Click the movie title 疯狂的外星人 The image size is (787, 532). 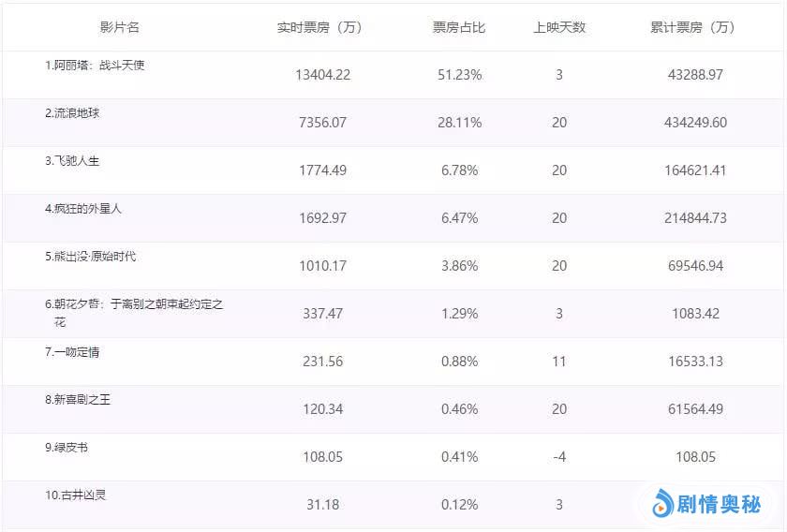pyautogui.click(x=83, y=209)
